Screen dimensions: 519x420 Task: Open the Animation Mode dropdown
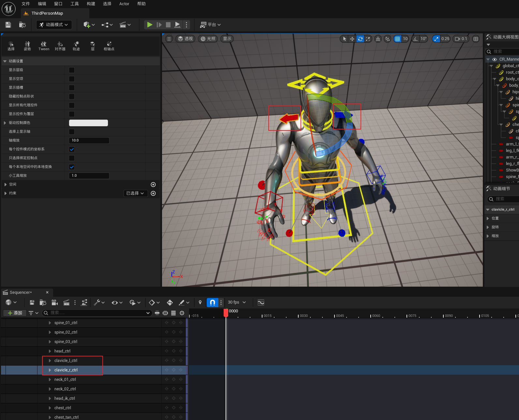pos(54,25)
